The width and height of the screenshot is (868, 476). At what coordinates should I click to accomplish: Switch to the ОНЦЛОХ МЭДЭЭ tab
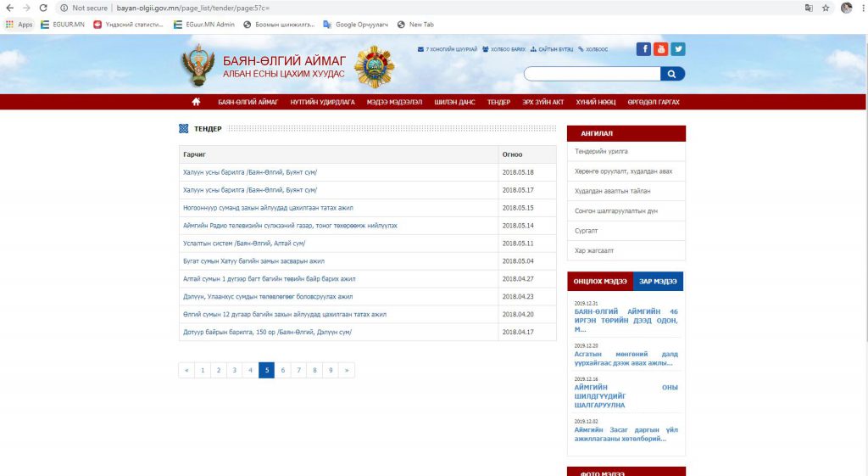pos(600,282)
